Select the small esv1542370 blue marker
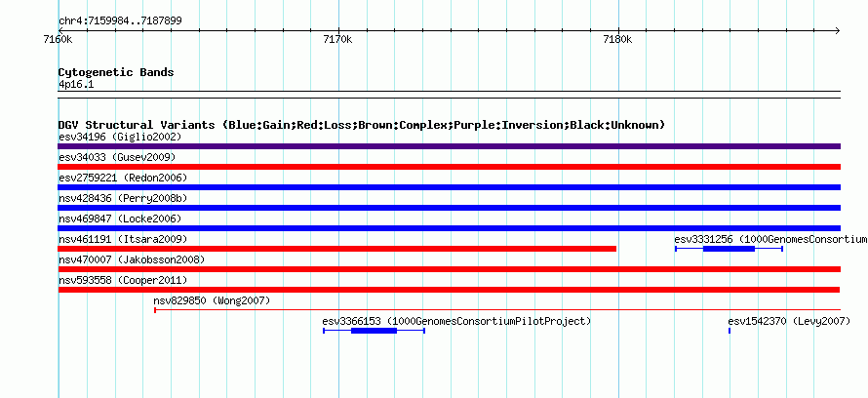 pyautogui.click(x=730, y=331)
